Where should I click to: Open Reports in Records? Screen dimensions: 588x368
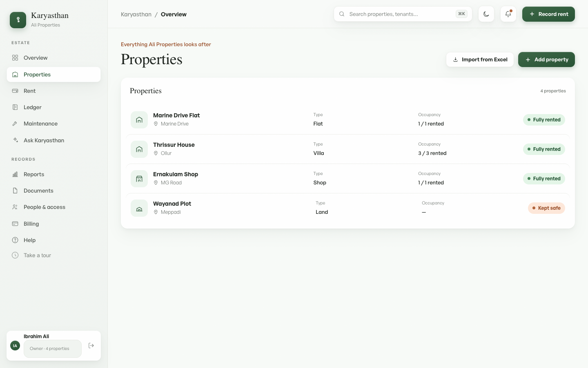(x=53, y=174)
